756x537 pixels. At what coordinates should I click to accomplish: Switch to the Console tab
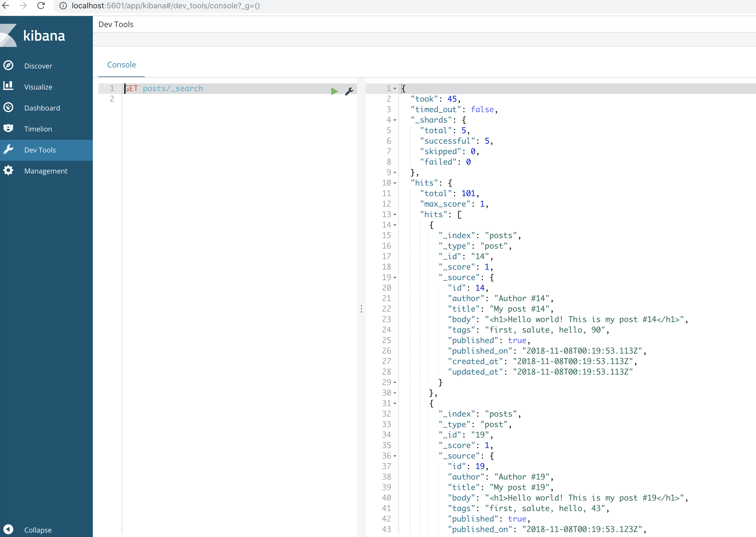[121, 65]
